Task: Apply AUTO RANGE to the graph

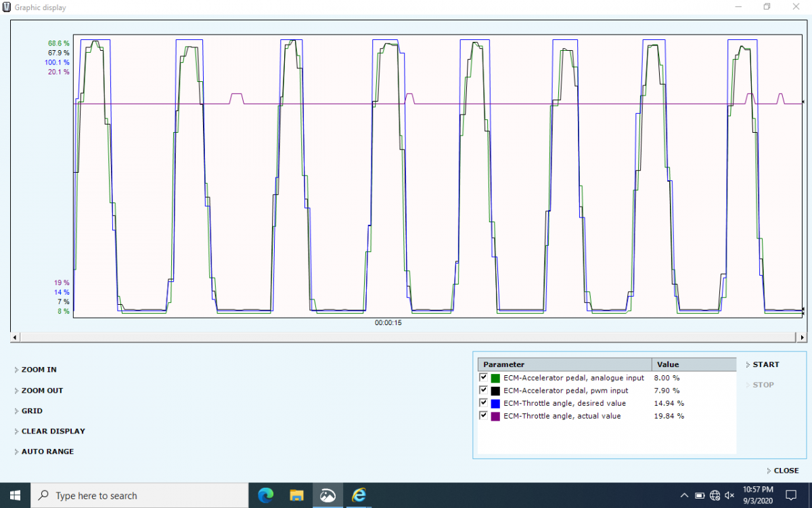Action: [47, 451]
